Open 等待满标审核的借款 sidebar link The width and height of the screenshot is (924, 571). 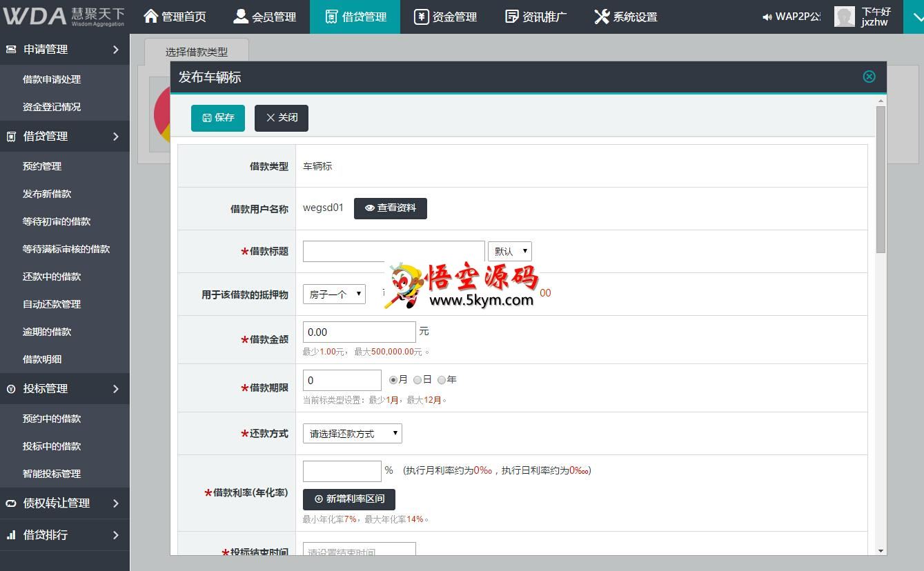(x=66, y=249)
